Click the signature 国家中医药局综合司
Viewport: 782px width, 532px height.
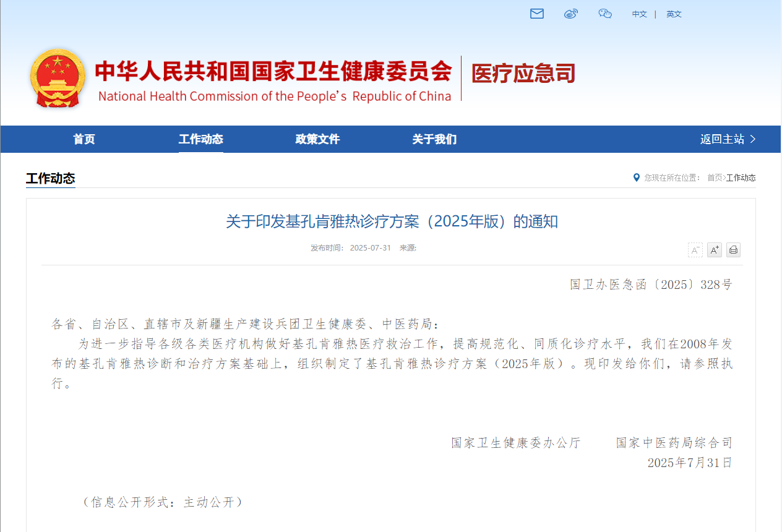(674, 443)
